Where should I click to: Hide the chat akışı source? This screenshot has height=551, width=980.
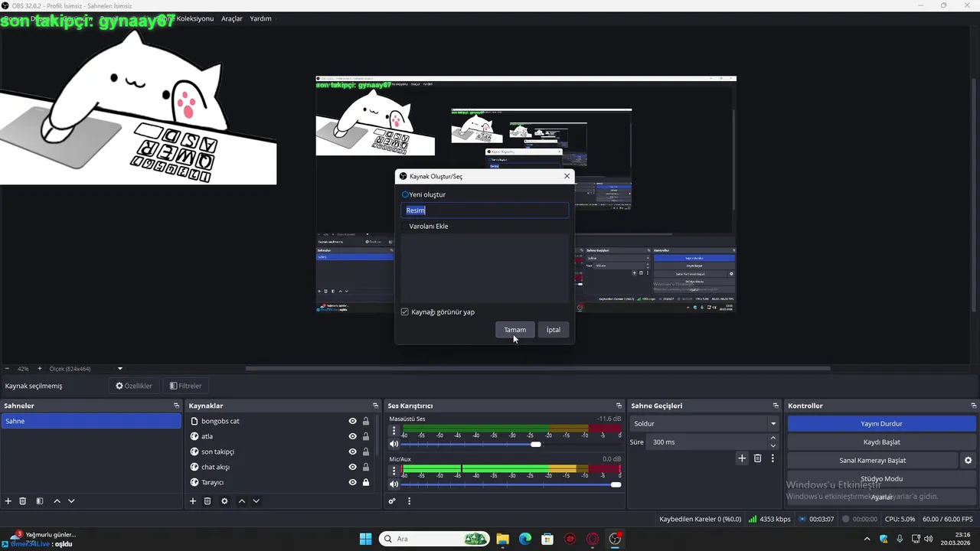coord(353,467)
